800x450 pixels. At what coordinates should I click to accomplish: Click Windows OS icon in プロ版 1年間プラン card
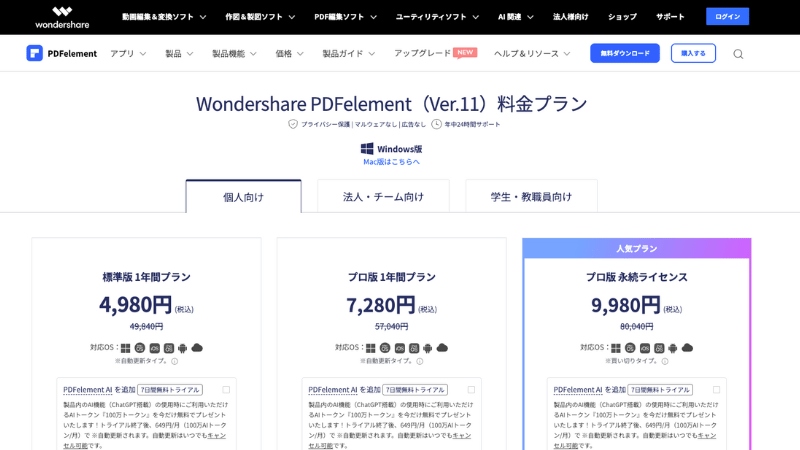point(370,348)
